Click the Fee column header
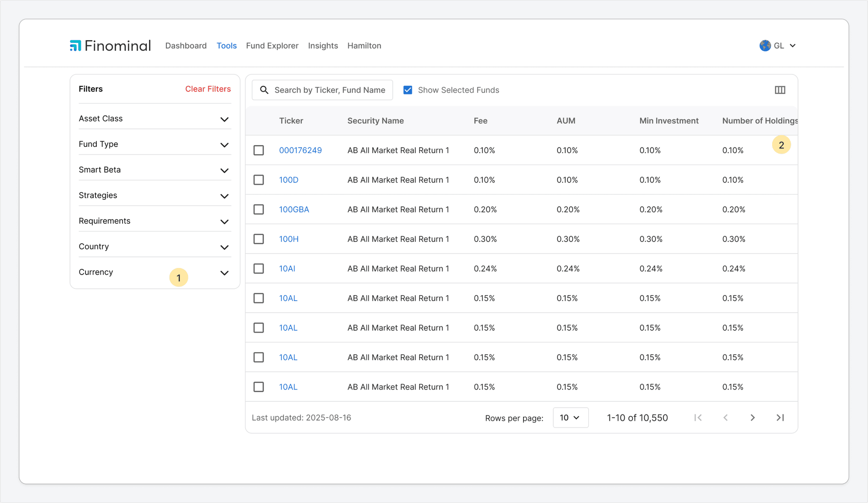868x503 pixels. pyautogui.click(x=481, y=121)
